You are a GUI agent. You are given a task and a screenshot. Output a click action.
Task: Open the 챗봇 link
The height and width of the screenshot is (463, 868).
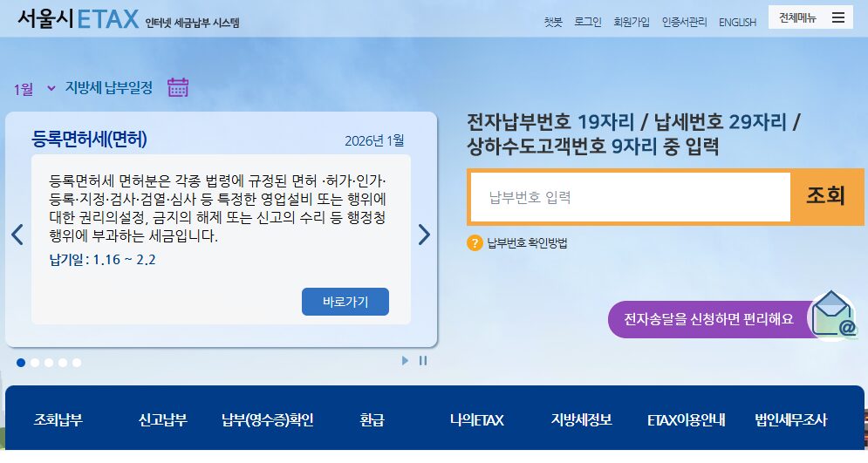(553, 22)
